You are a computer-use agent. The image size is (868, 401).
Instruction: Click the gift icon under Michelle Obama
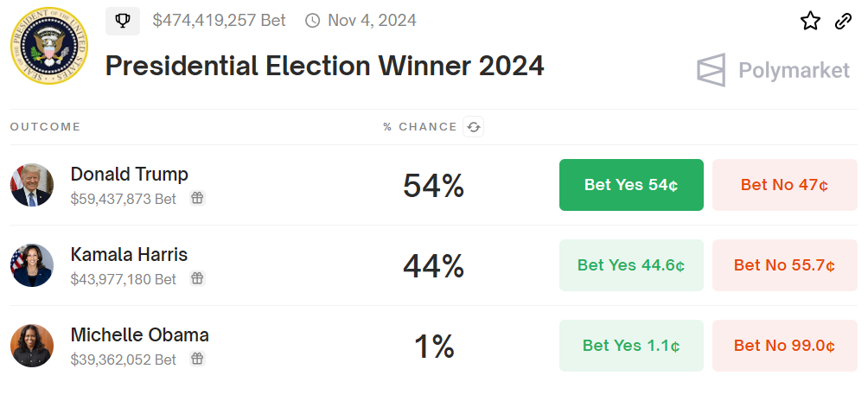[197, 359]
